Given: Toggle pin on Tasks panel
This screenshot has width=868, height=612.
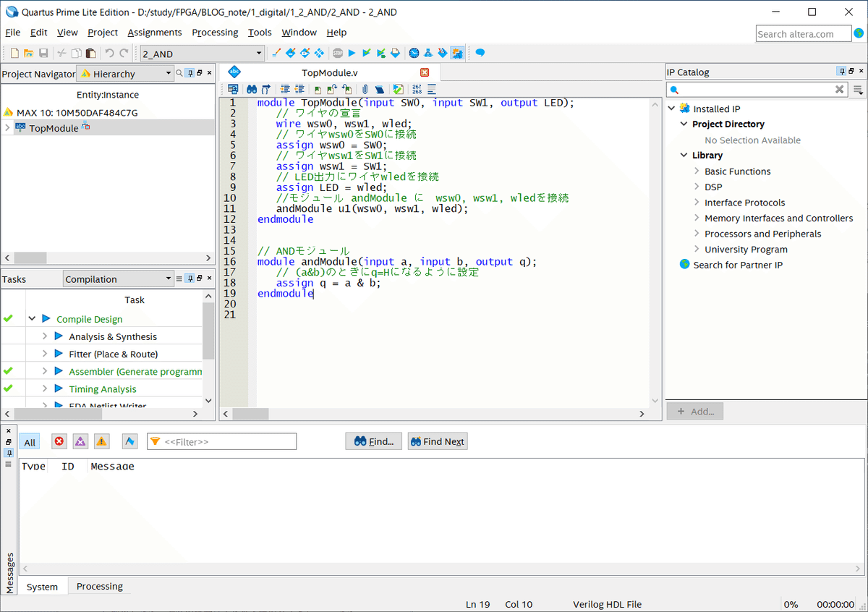Looking at the screenshot, I should click(190, 279).
